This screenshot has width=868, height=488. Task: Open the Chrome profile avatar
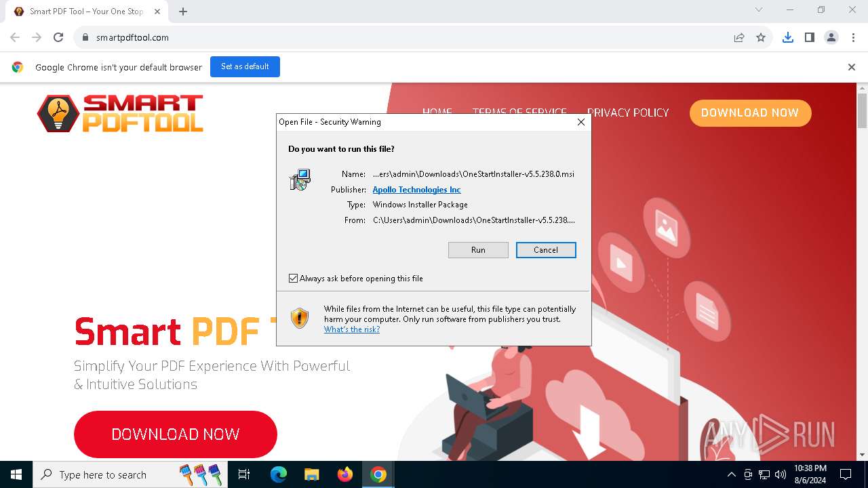coord(831,38)
